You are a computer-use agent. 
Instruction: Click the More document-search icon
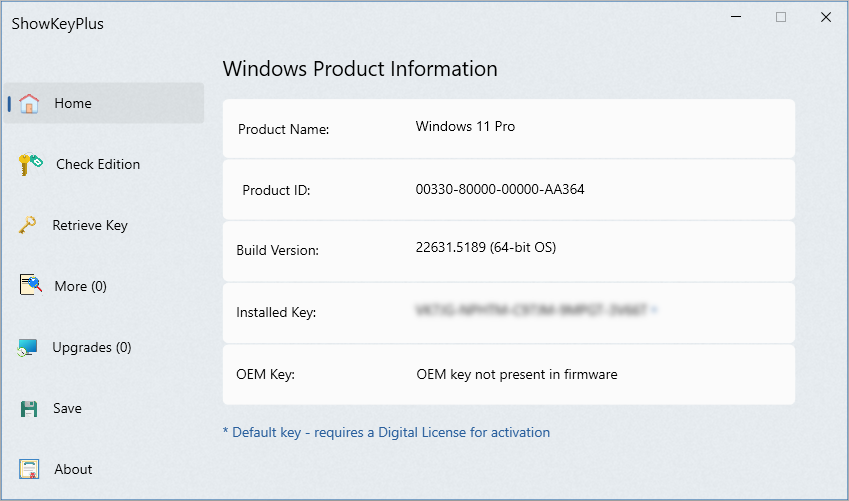click(x=30, y=284)
